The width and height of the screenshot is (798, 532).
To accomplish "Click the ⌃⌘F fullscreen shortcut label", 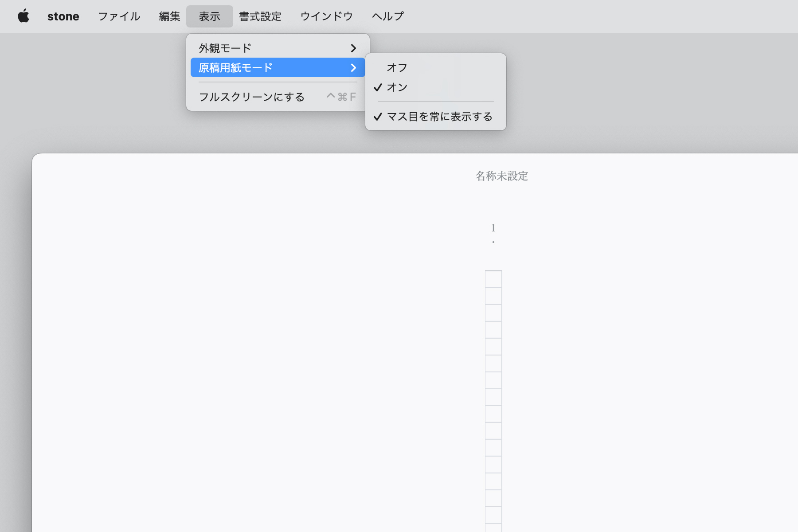I will pyautogui.click(x=341, y=97).
